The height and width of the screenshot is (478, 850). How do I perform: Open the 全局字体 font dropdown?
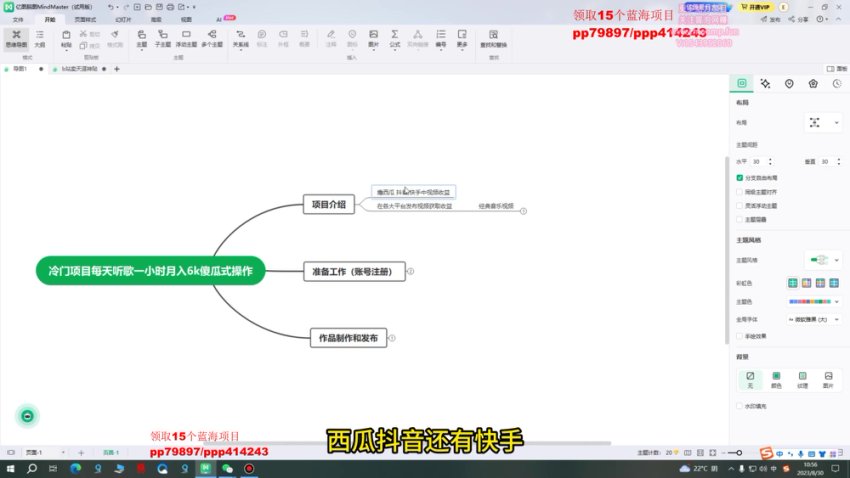pos(814,319)
